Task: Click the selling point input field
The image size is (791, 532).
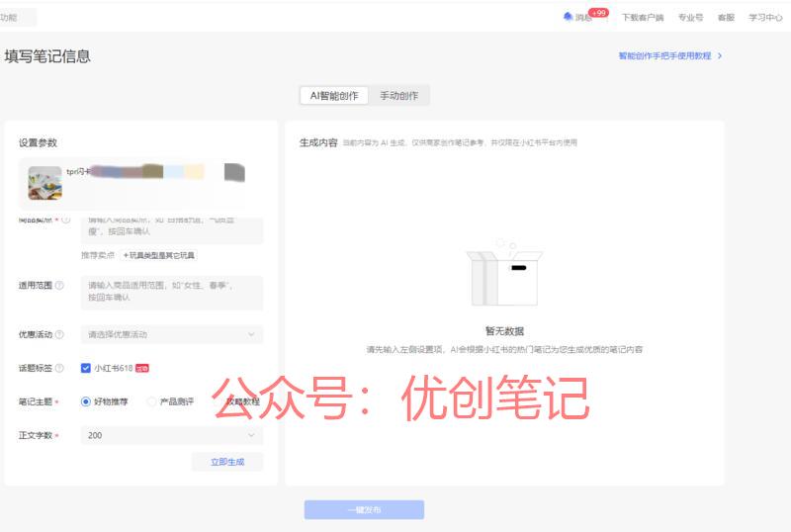Action: pyautogui.click(x=172, y=230)
